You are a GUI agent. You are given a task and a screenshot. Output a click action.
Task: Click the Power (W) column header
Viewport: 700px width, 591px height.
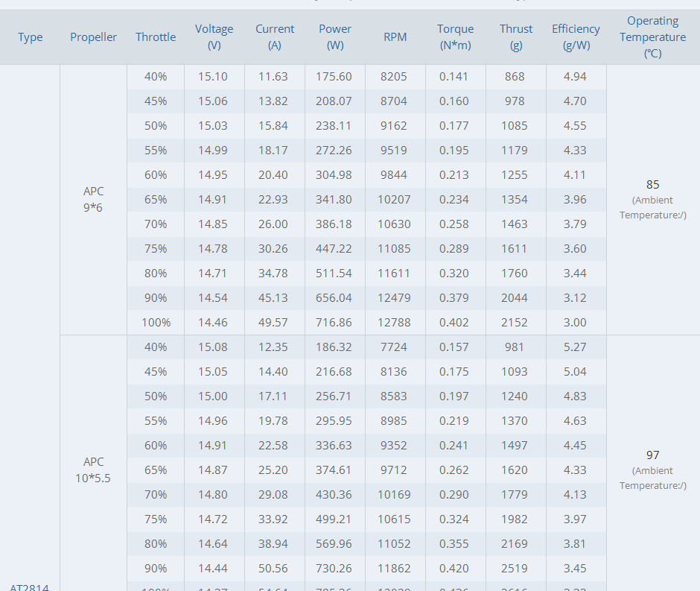(335, 37)
